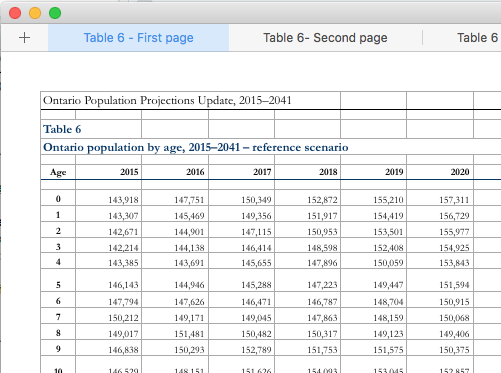Open the Table 6- Second page tab
The height and width of the screenshot is (373, 501).
(x=325, y=38)
